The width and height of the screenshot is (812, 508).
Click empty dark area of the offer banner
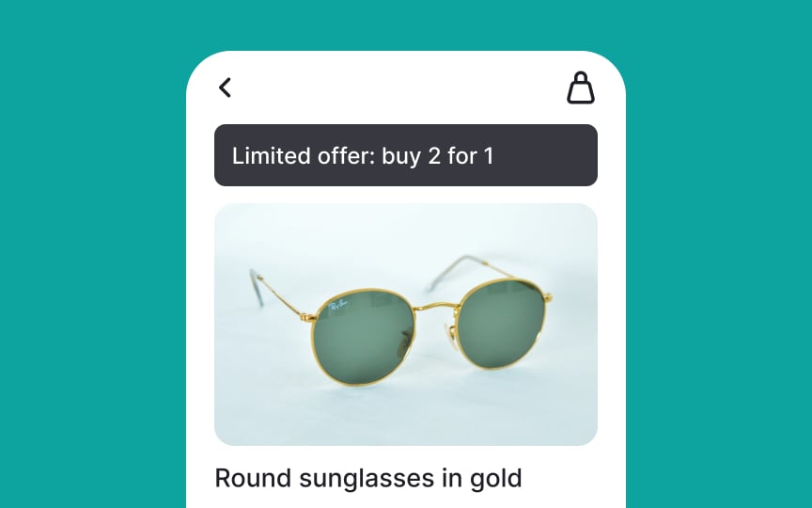pos(544,155)
